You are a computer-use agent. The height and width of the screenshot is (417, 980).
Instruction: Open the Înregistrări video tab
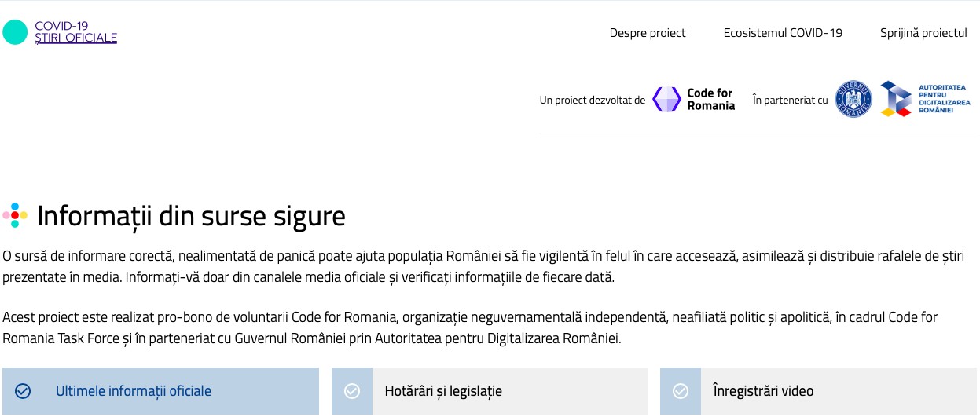762,391
